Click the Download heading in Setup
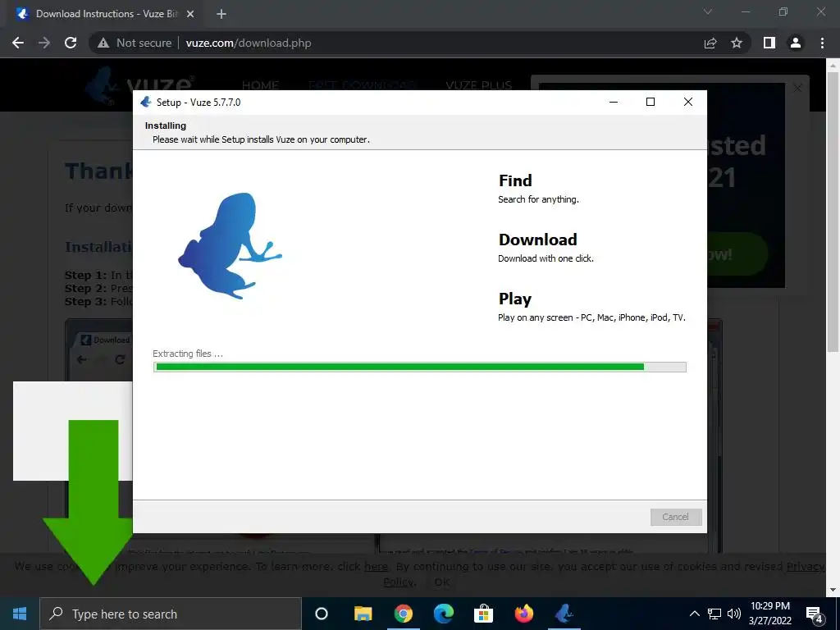 click(538, 240)
